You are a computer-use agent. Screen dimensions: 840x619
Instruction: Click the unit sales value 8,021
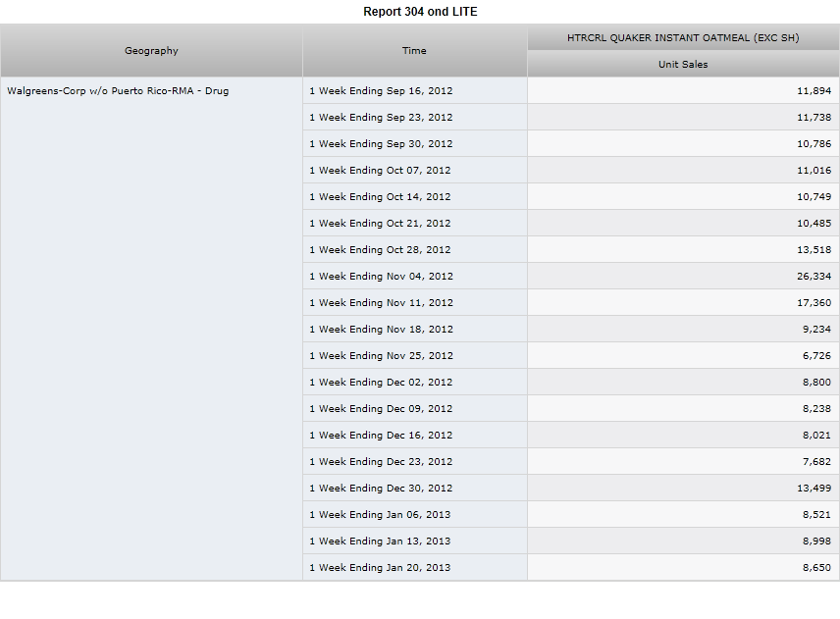[x=816, y=436]
